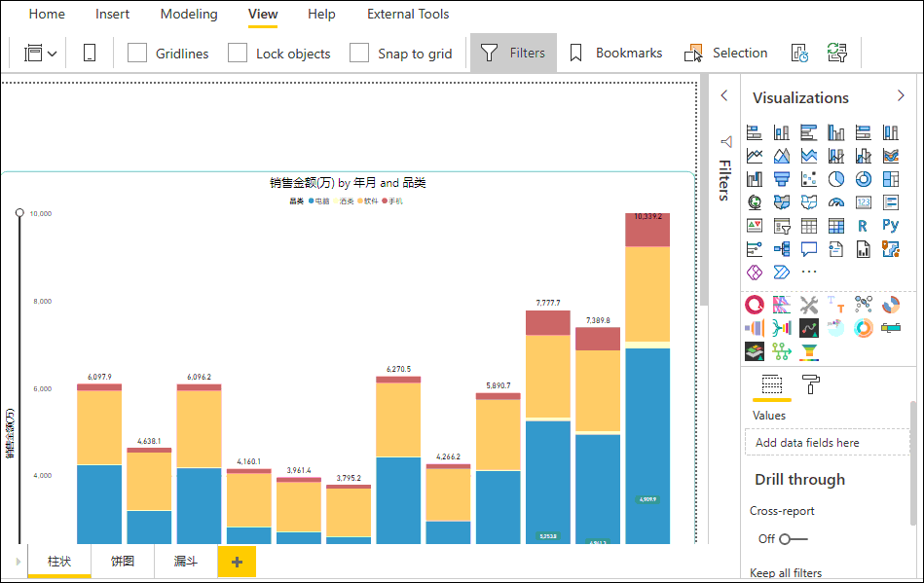Viewport: 924px width, 583px height.
Task: Open the Selection pane
Action: pos(726,53)
